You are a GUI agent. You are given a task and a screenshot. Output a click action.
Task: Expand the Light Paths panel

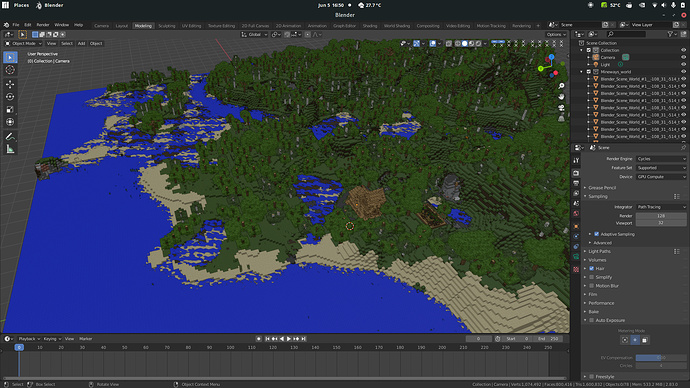[599, 251]
